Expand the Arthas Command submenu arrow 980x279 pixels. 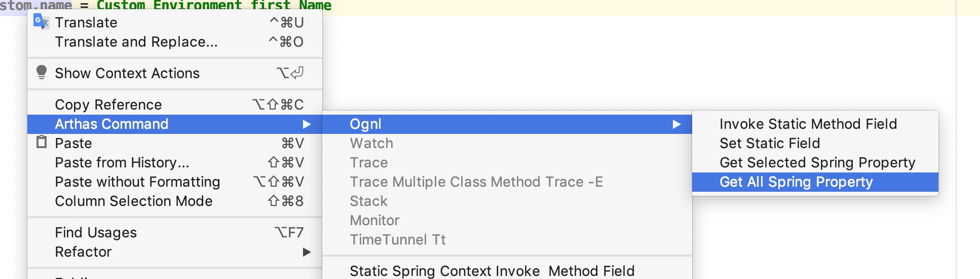(307, 124)
